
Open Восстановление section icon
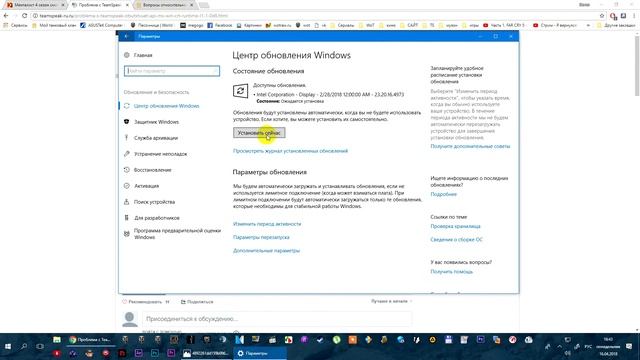pyautogui.click(x=127, y=170)
